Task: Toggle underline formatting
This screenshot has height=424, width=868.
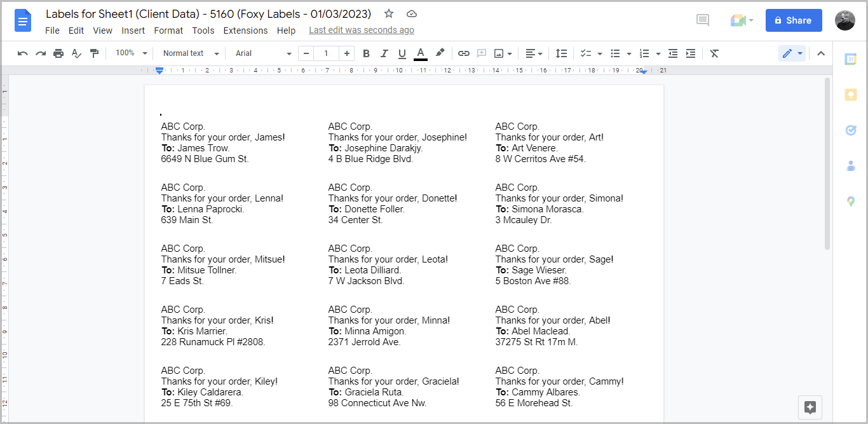Action: pyautogui.click(x=402, y=53)
